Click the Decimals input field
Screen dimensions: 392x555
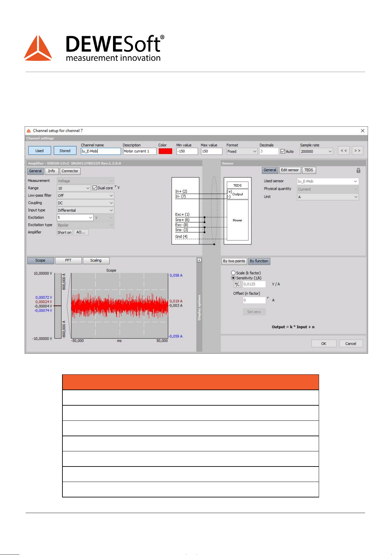pos(269,151)
